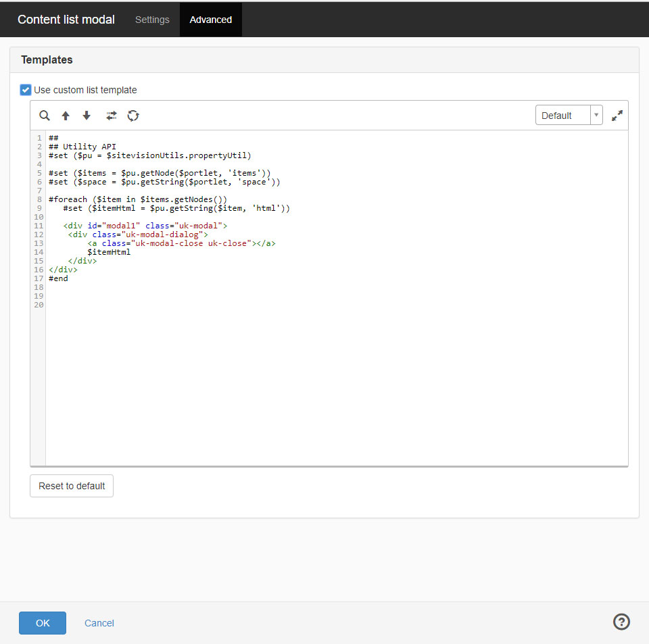Click the arrow on the Default combo box

coord(596,116)
